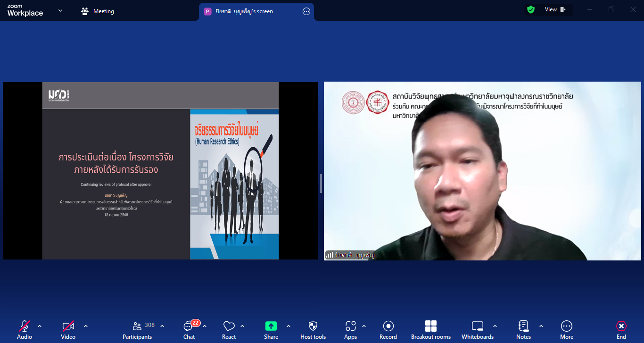644x343 pixels.
Task: Click the divider handle between screen and video
Action: pyautogui.click(x=321, y=183)
